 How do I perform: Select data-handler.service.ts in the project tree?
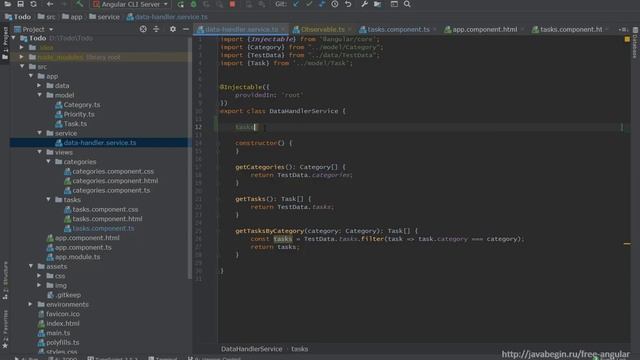tap(96, 143)
